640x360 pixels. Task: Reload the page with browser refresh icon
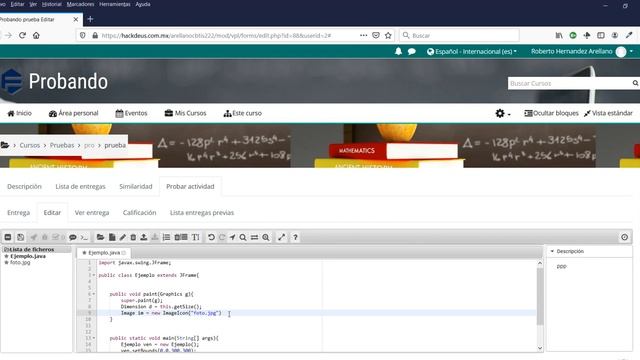[22, 36]
